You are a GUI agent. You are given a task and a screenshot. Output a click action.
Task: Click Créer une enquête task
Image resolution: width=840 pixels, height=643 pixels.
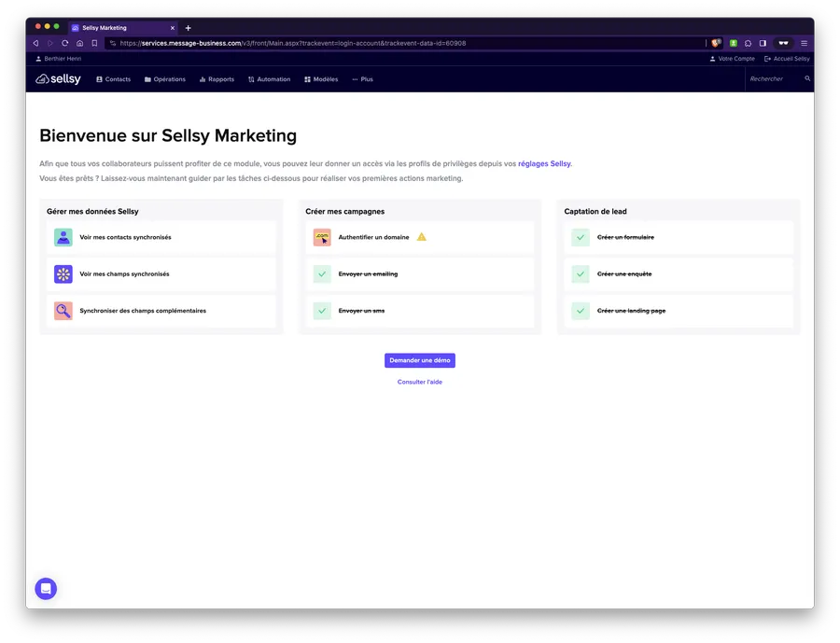679,273
